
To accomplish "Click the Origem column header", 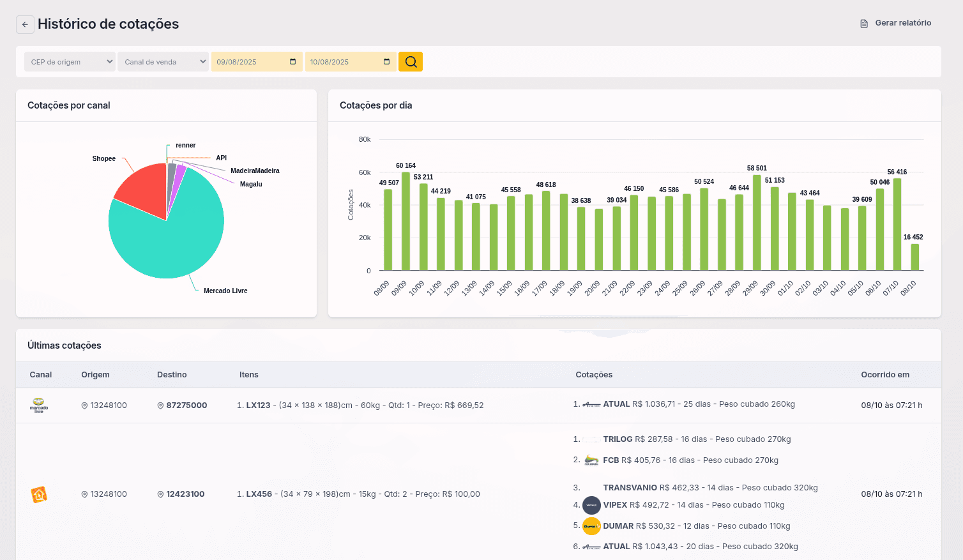I will click(x=95, y=375).
